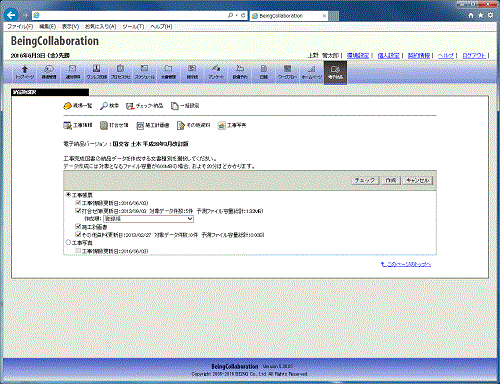Toggle the 施工計画書 checkbox
Viewport: 500px width, 384px height.
coord(78,227)
